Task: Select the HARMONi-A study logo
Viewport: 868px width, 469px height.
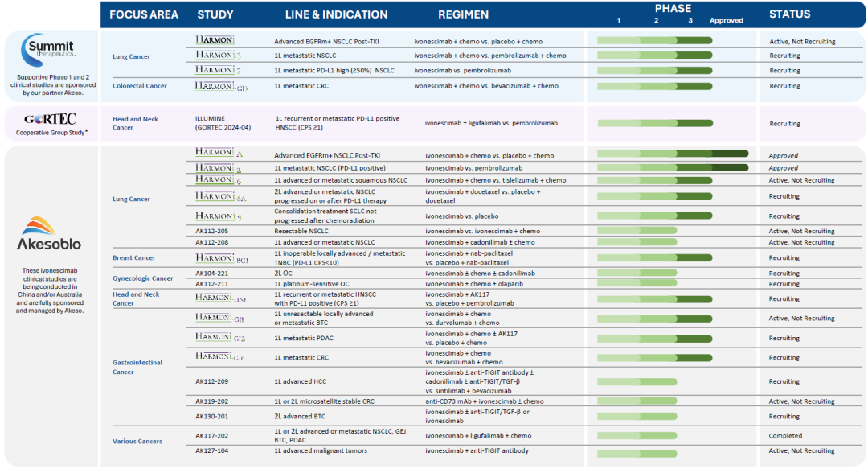Action: point(219,153)
